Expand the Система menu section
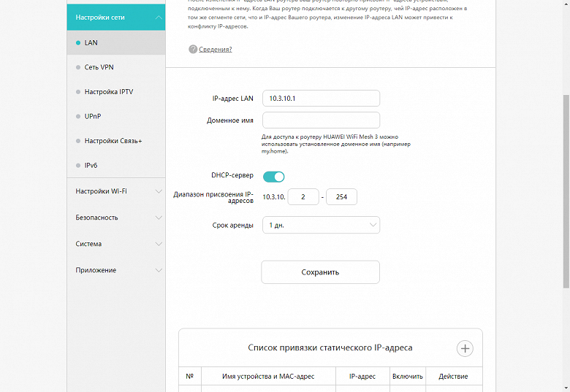The image size is (570, 392). tap(115, 244)
